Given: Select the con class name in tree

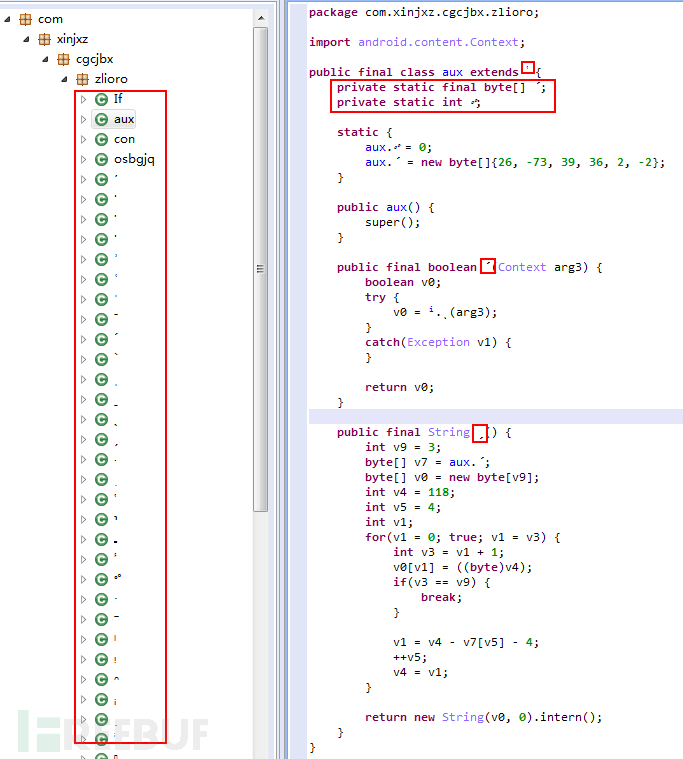Looking at the screenshot, I should [x=124, y=139].
